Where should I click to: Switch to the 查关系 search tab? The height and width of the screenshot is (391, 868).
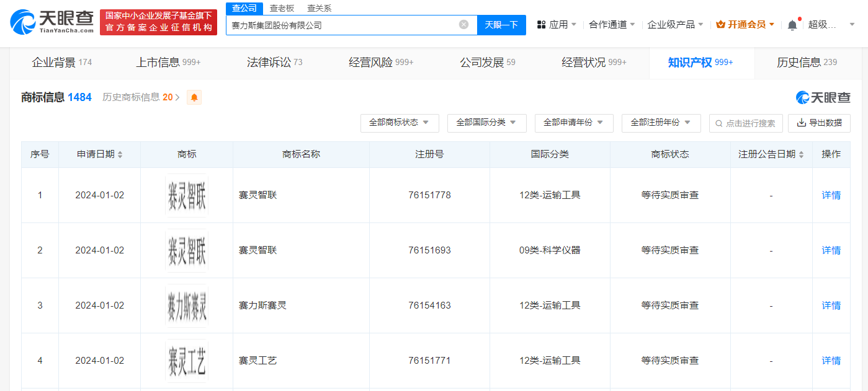(319, 8)
